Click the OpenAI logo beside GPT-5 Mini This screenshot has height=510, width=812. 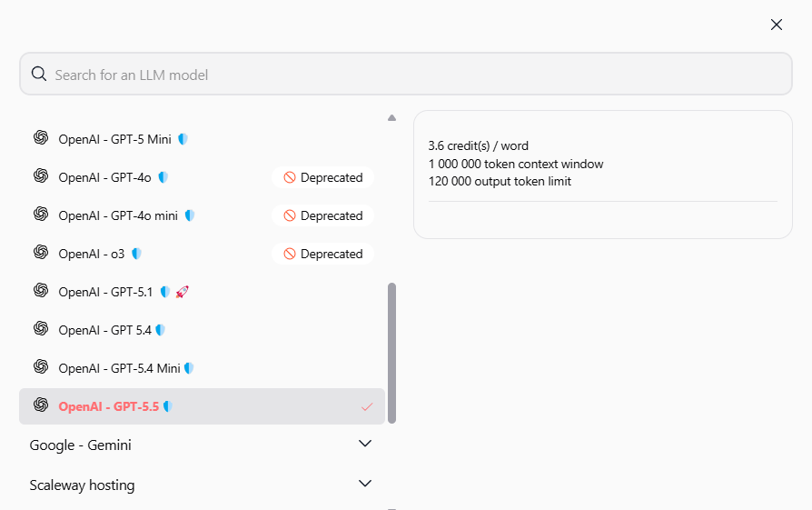tap(40, 138)
